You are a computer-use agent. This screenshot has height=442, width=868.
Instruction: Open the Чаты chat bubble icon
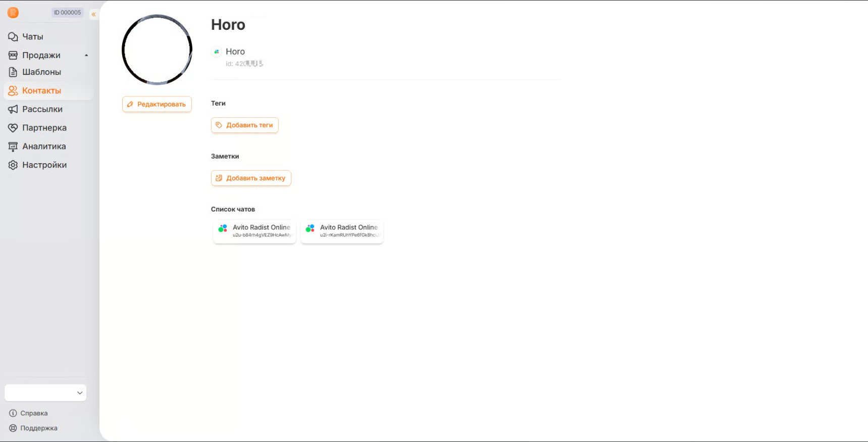point(13,37)
